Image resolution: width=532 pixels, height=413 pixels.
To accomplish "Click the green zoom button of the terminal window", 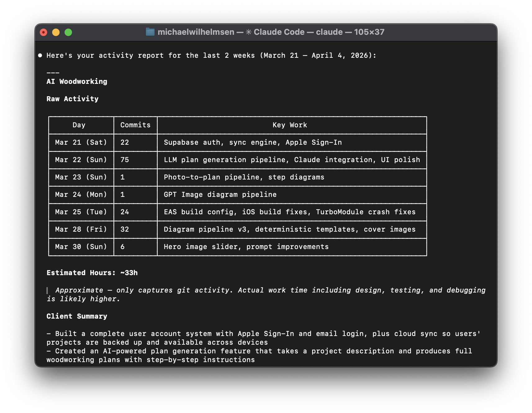I will coord(68,32).
